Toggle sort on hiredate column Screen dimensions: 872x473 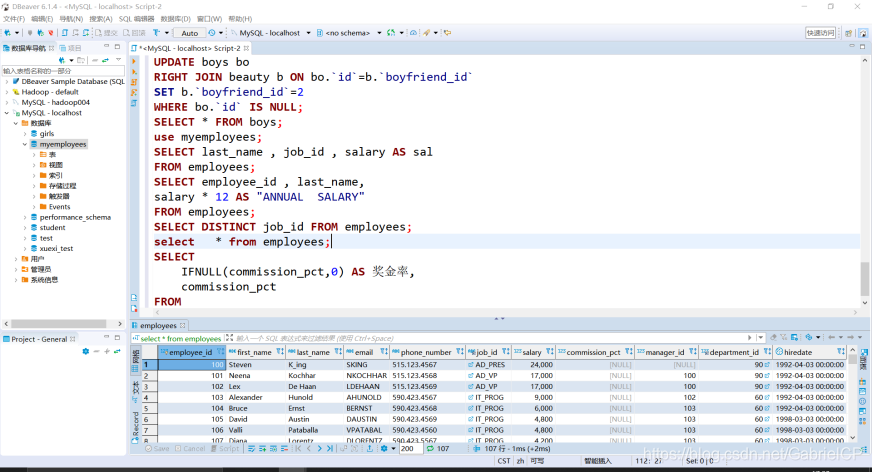(x=841, y=352)
